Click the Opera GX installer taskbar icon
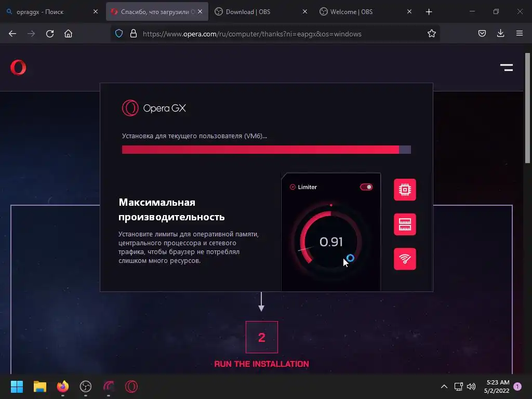Image resolution: width=532 pixels, height=399 pixels. [x=109, y=387]
